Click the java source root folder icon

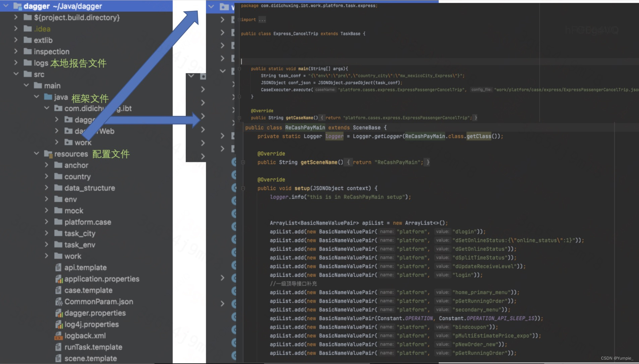coord(48,97)
